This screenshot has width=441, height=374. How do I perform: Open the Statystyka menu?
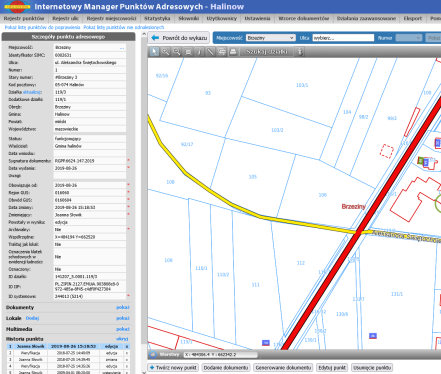(157, 18)
